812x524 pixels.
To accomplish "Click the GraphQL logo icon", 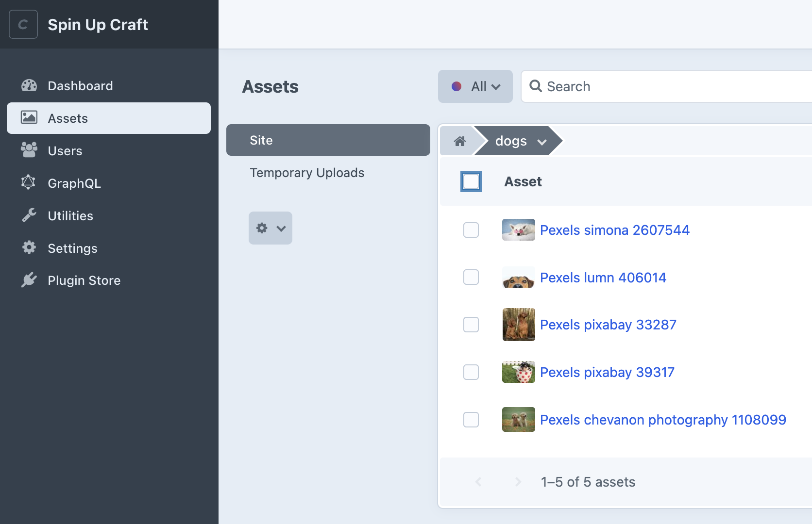I will [29, 182].
